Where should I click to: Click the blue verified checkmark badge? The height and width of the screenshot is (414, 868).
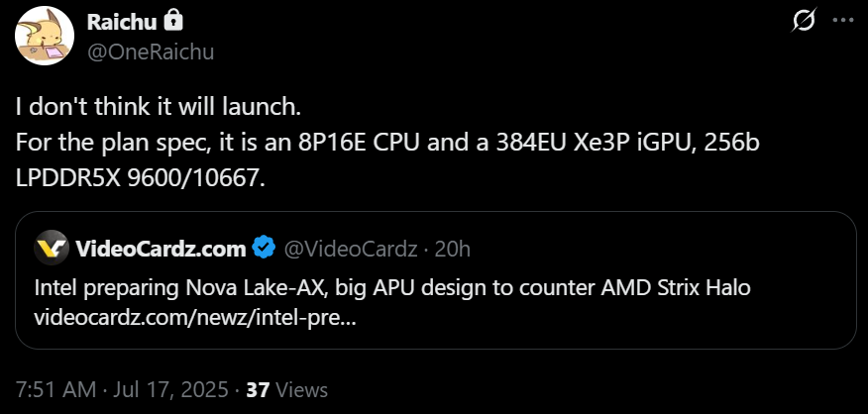pos(264,248)
